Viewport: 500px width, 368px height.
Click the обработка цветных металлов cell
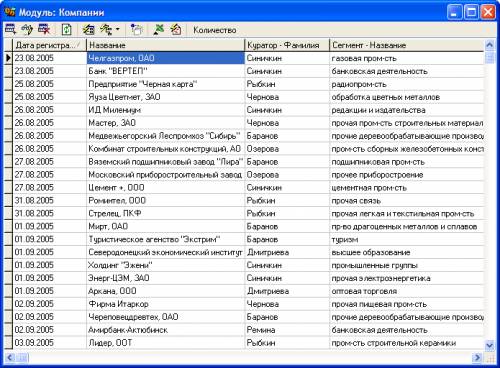(407, 97)
